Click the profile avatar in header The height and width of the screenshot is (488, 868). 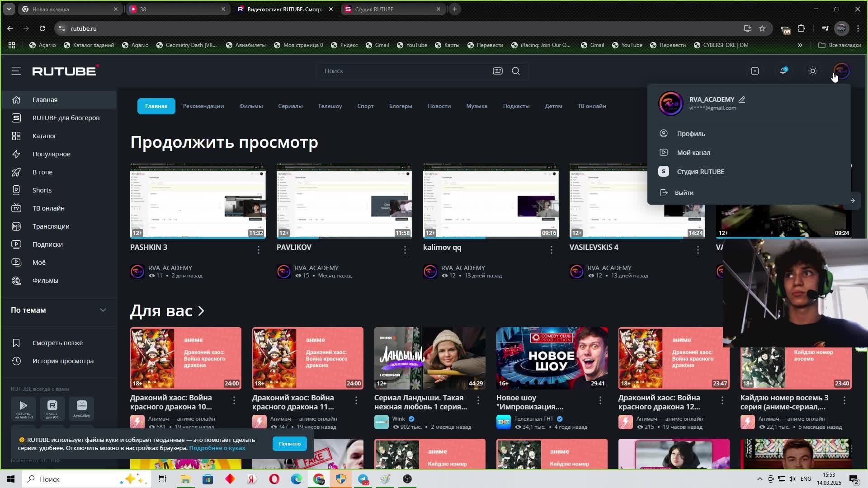tap(841, 71)
